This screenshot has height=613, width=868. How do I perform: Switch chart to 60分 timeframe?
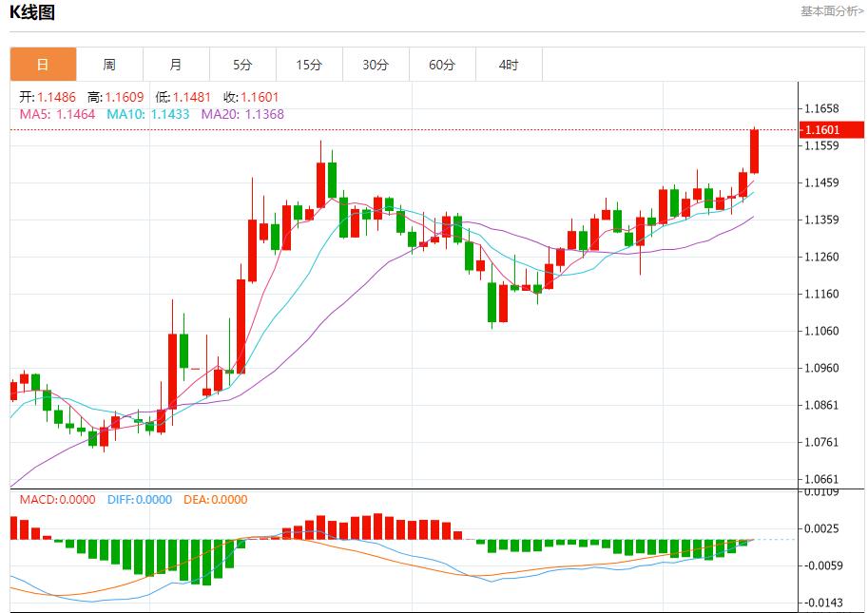coord(442,65)
